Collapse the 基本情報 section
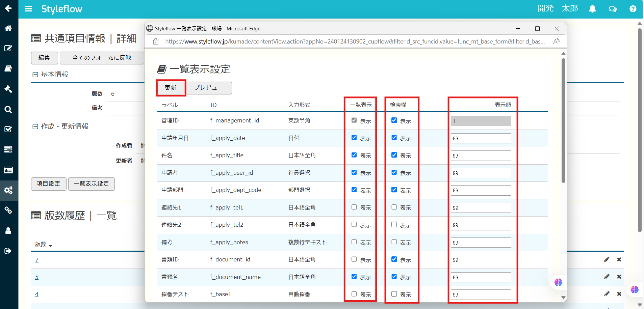Viewport: 644px width, 309px height. tap(35, 74)
